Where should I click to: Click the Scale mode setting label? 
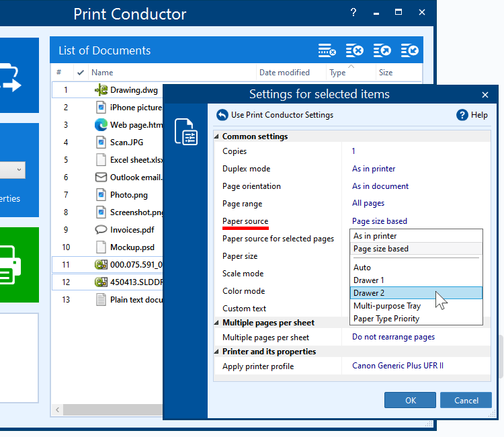click(x=243, y=274)
